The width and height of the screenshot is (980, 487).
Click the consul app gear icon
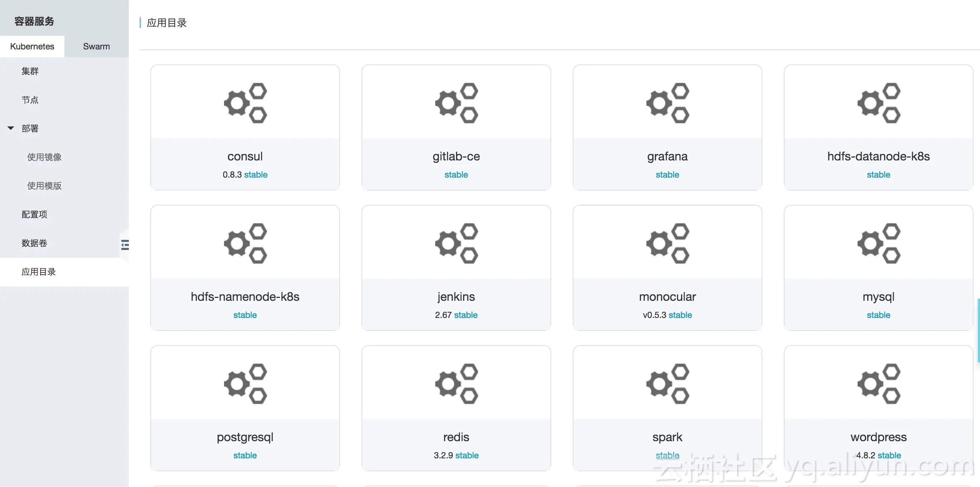tap(245, 103)
